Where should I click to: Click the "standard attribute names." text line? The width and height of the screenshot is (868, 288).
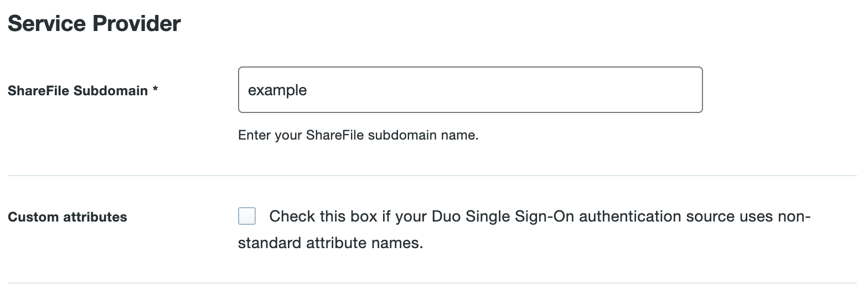[x=330, y=244]
